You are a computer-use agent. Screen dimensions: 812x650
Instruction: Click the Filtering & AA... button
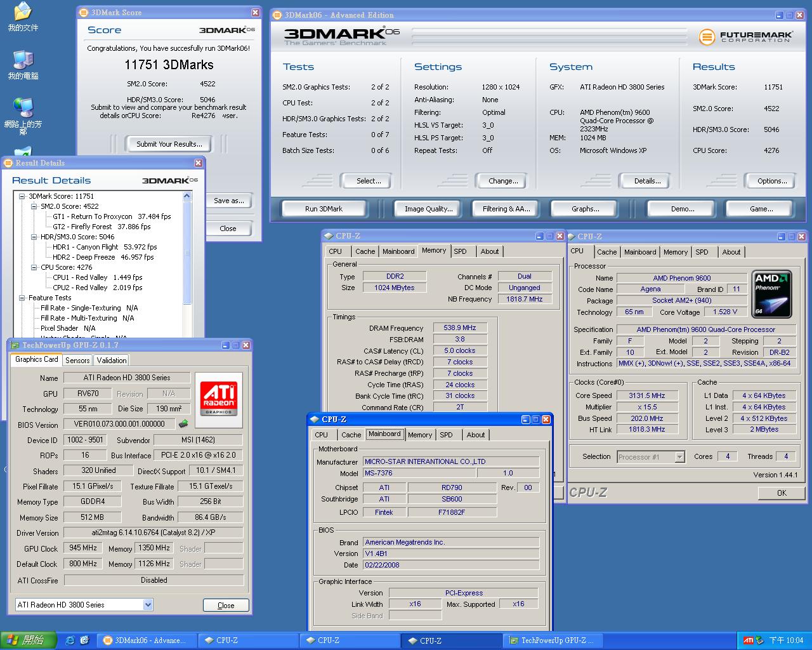pos(506,209)
